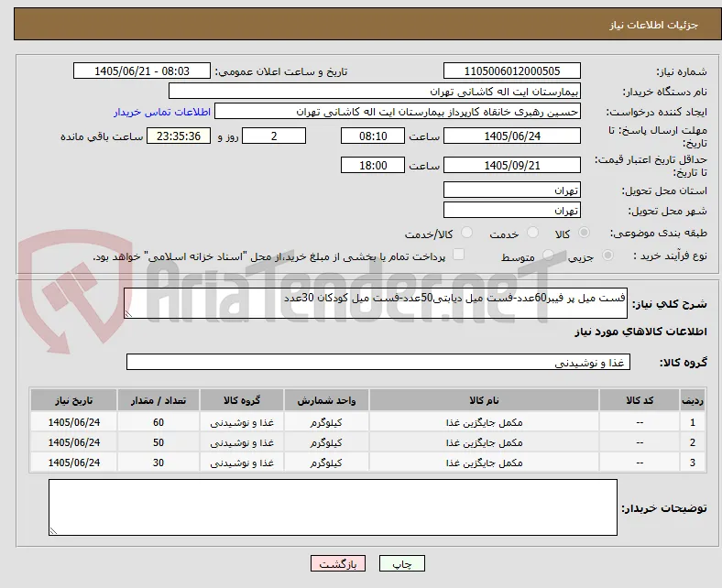722x588 pixels.
Task: Click the کیلوگرم unit in row 2
Action: (326, 442)
